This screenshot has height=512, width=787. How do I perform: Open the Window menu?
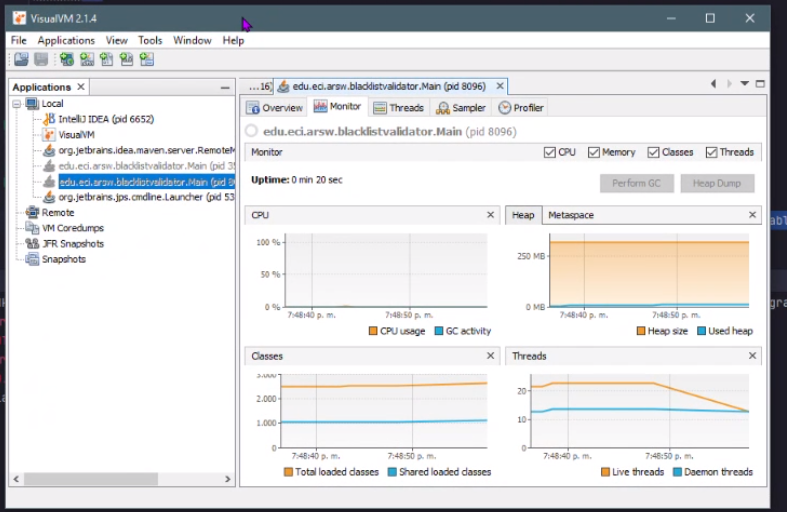pyautogui.click(x=192, y=40)
